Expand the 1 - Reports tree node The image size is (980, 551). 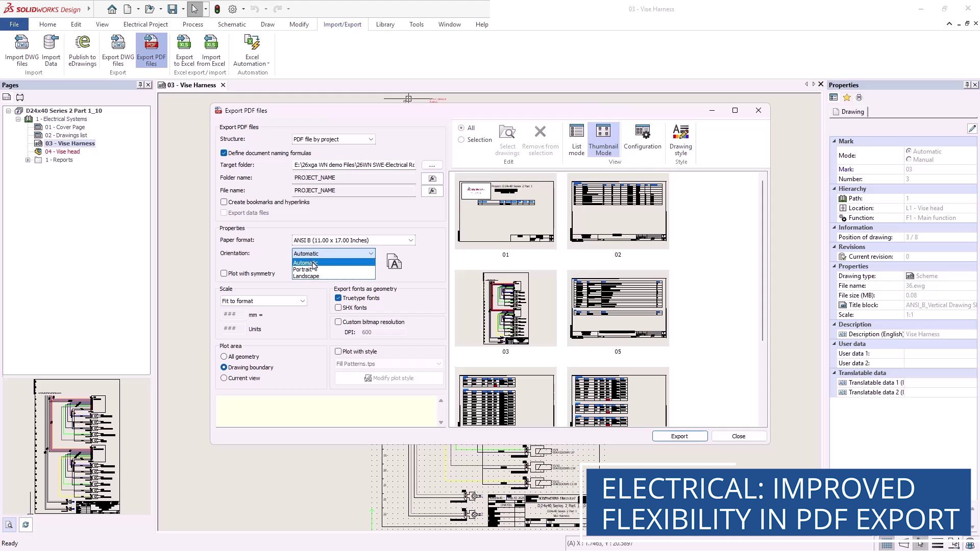[x=28, y=160]
